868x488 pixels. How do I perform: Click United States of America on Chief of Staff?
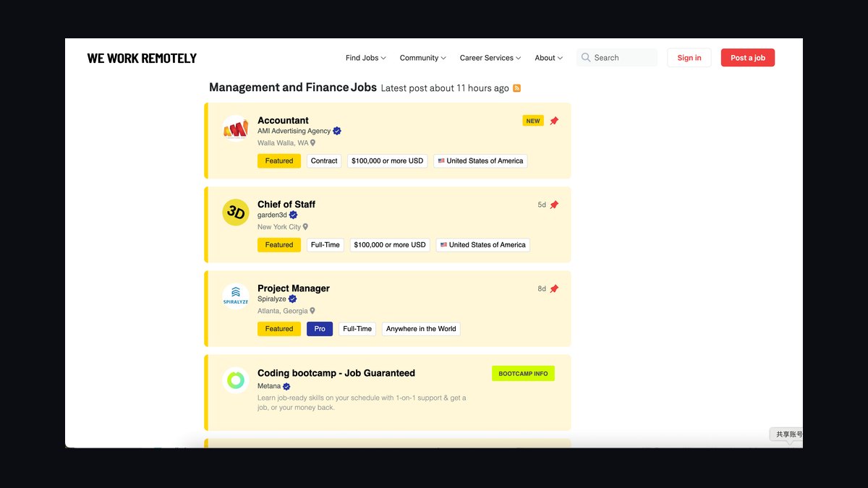[483, 244]
